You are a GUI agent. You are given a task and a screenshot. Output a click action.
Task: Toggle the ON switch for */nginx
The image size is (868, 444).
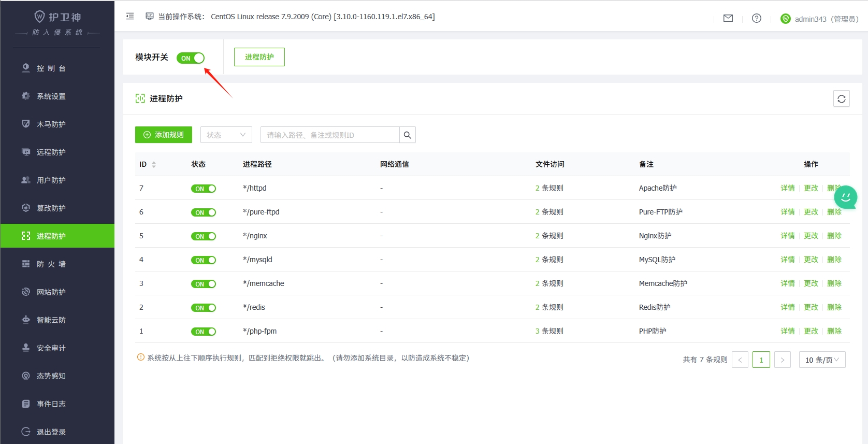click(x=204, y=236)
